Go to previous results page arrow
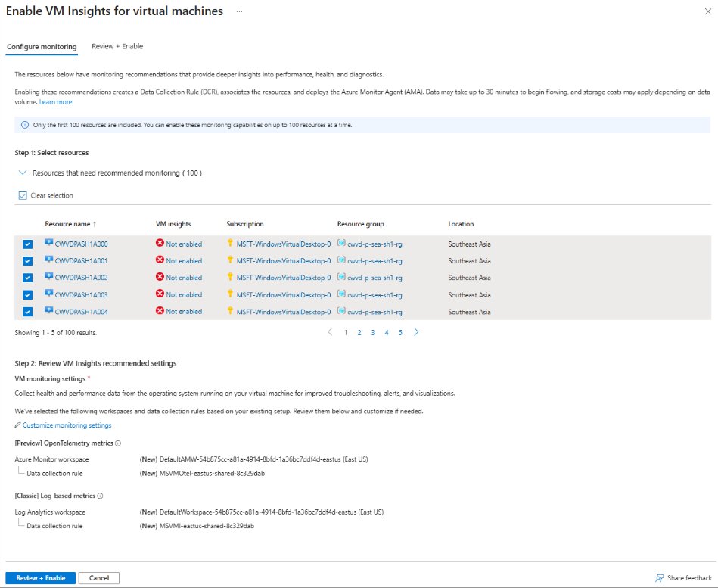This screenshot has width=718, height=588. pyautogui.click(x=330, y=332)
